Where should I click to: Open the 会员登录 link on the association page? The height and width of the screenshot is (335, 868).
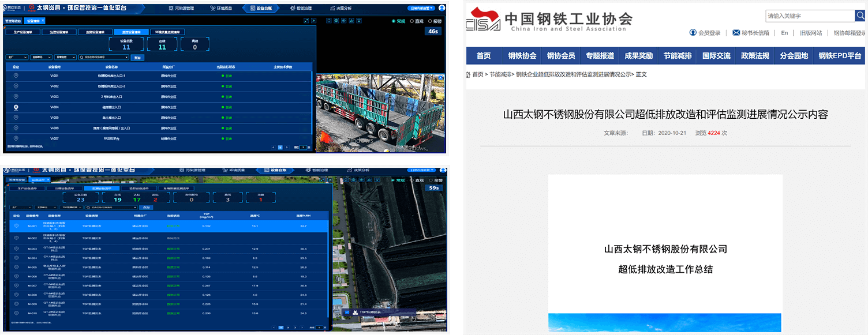coord(705,33)
